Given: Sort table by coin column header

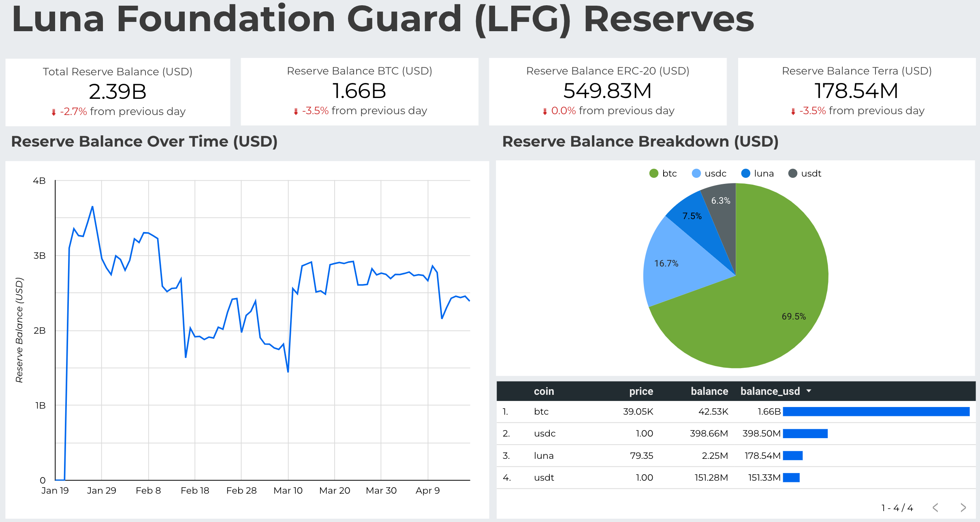Looking at the screenshot, I should (x=544, y=391).
